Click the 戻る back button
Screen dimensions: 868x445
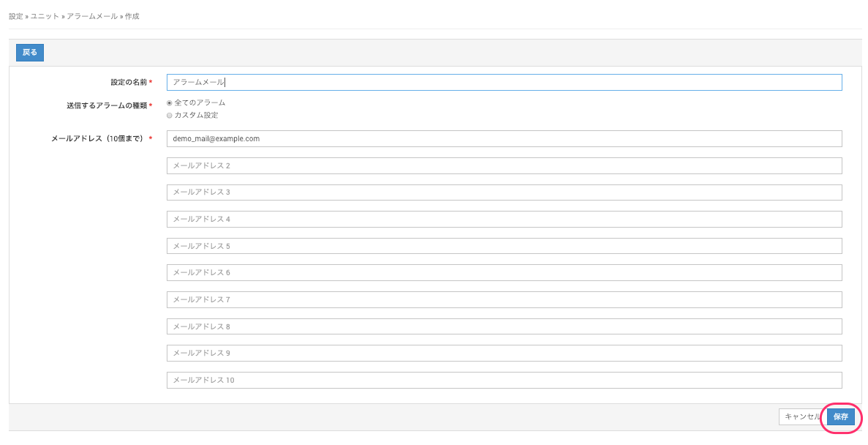click(x=30, y=53)
